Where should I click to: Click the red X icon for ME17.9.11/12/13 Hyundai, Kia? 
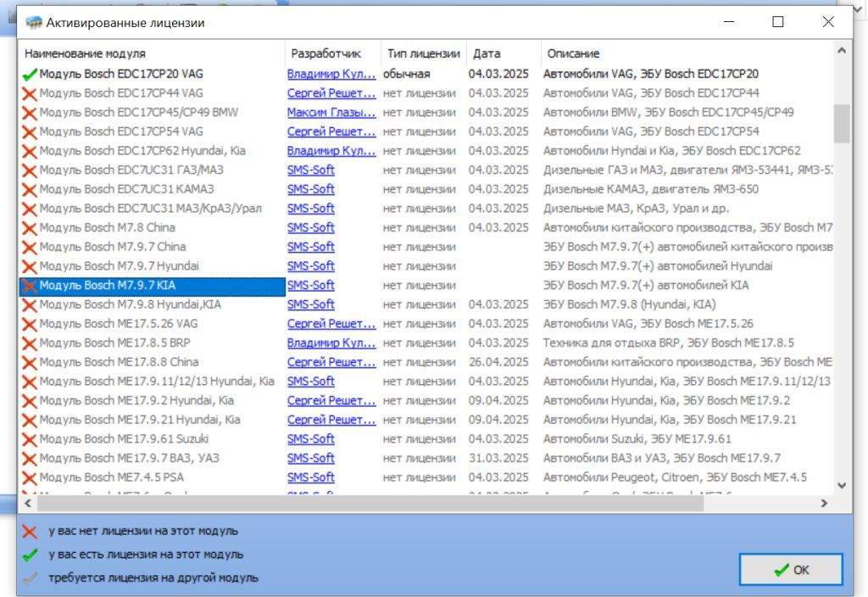[30, 382]
